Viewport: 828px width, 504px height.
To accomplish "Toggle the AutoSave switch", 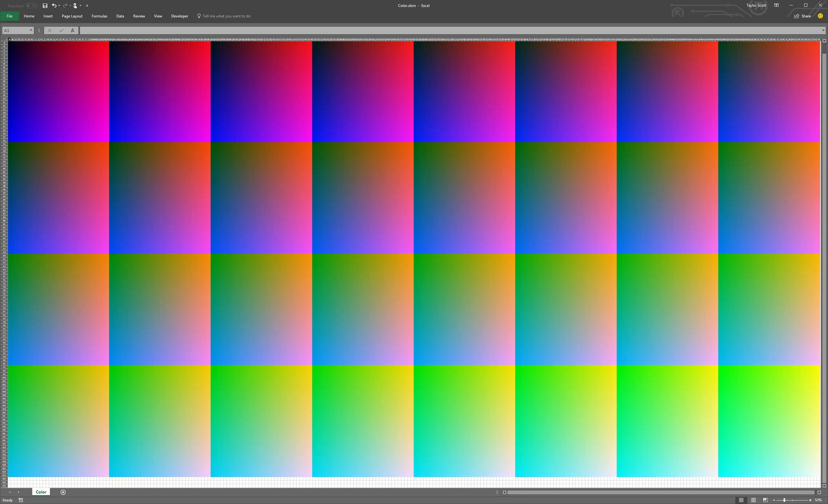I will [x=32, y=6].
